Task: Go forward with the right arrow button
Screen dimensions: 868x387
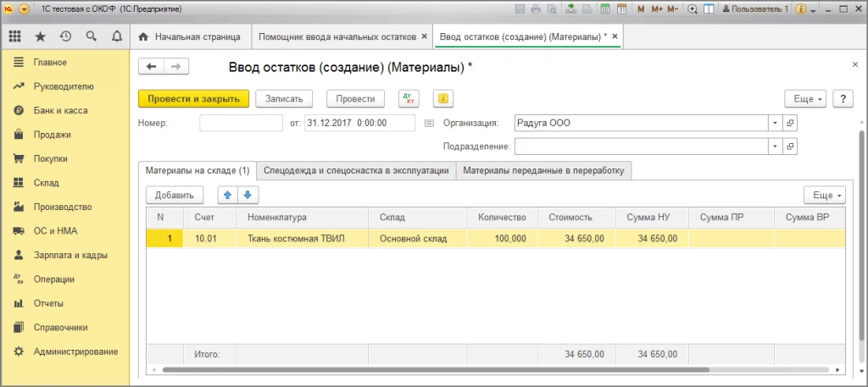Action: [x=176, y=66]
